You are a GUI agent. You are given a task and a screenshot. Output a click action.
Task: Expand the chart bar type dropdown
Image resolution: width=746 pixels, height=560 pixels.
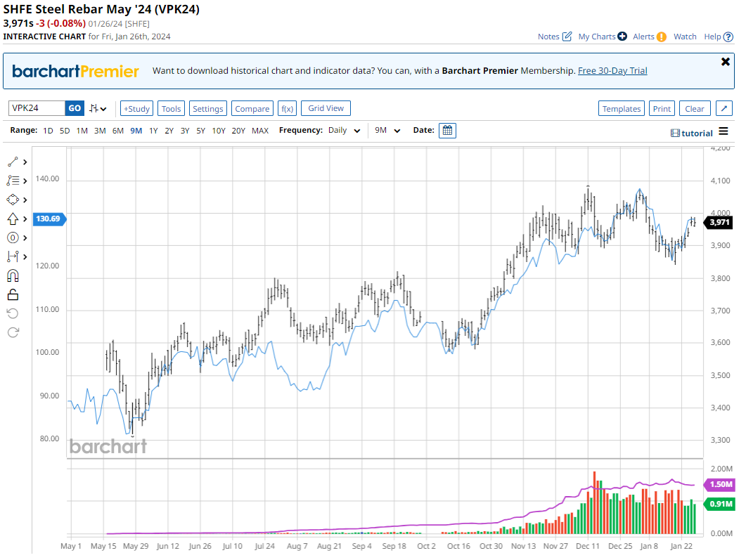click(98, 108)
